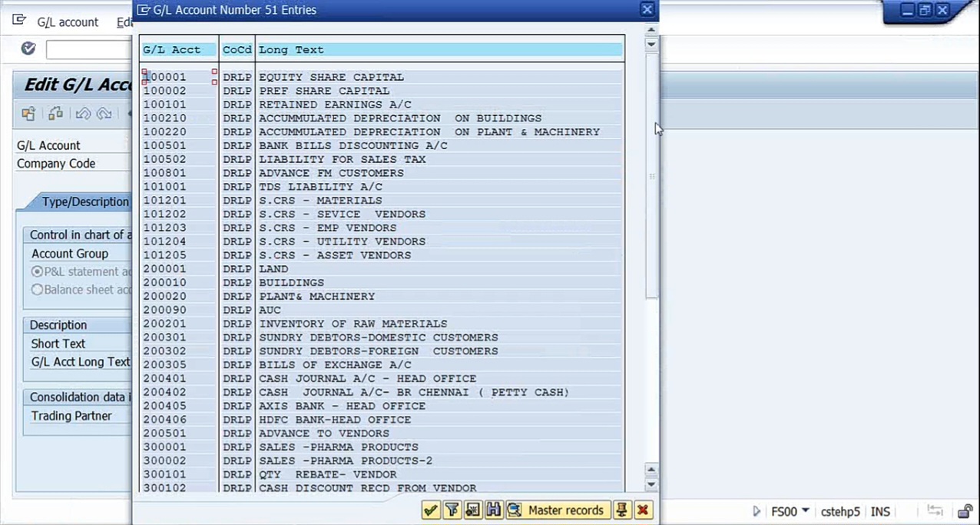Select PLANT& MACHINERY row
The image size is (980, 525).
click(x=382, y=296)
